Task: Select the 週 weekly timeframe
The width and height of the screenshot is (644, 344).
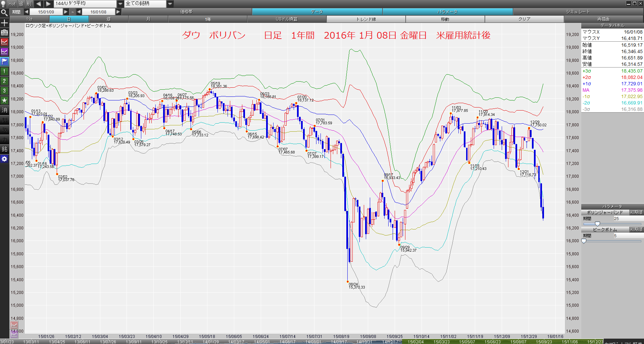Action: pos(108,19)
